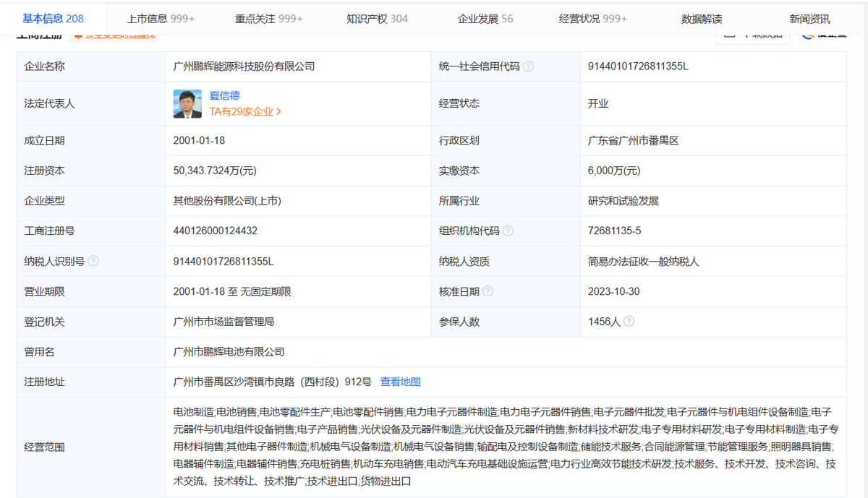Switch to the 上市信息 tab

[161, 19]
